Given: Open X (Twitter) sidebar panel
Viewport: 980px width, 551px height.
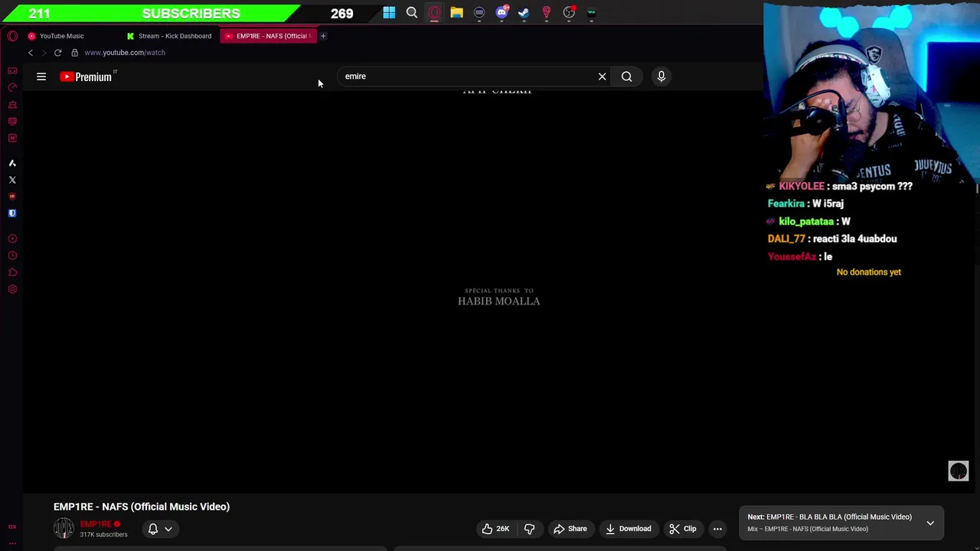Looking at the screenshot, I should point(12,180).
